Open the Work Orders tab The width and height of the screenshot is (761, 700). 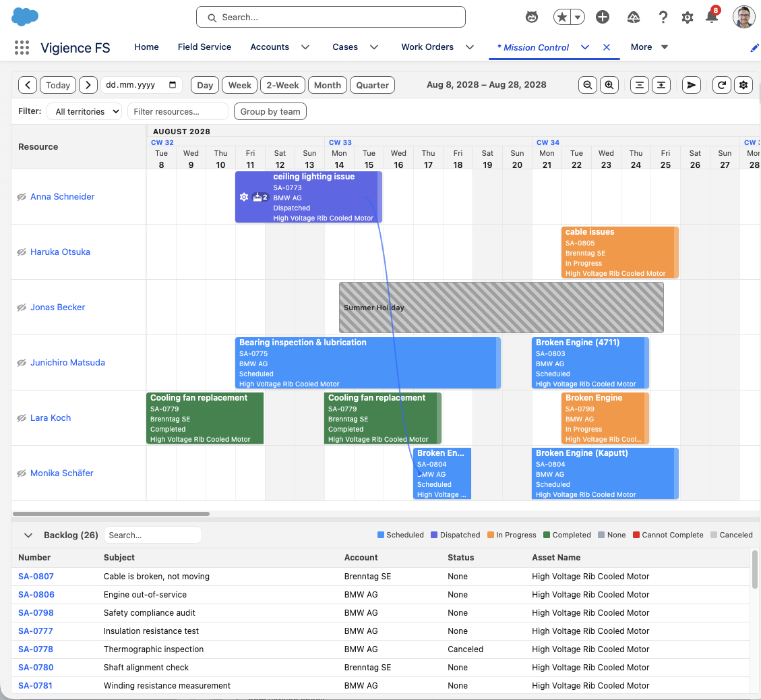(427, 47)
